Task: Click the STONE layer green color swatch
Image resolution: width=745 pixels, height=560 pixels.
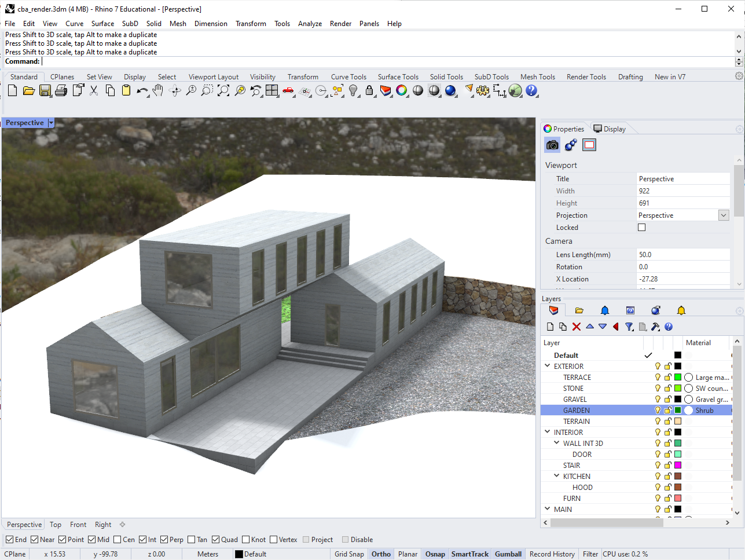Action: [678, 389]
